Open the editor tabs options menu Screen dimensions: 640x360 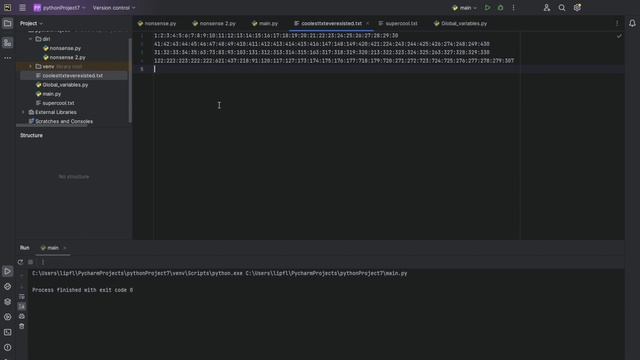pos(617,23)
